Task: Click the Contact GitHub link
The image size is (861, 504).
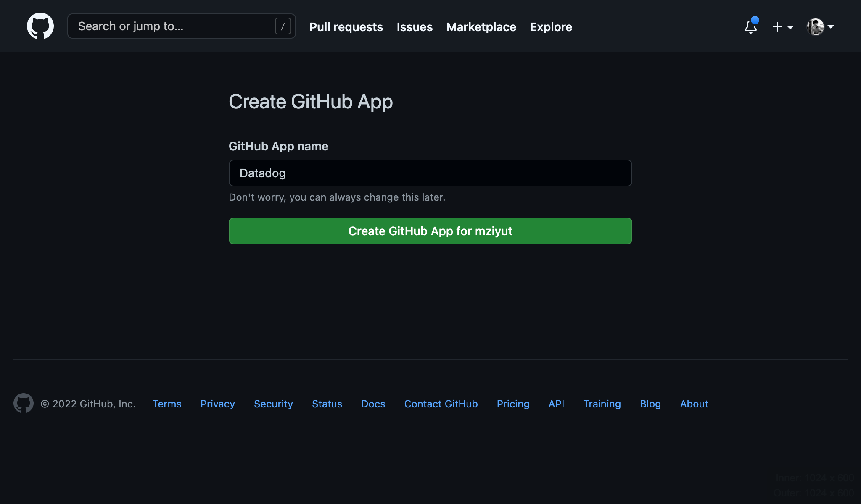Action: [x=441, y=404]
